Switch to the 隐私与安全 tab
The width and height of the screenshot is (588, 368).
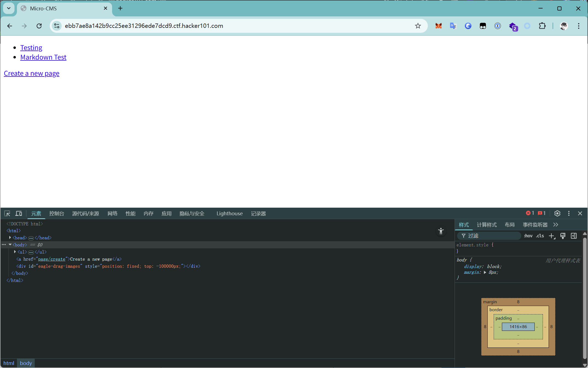click(192, 213)
